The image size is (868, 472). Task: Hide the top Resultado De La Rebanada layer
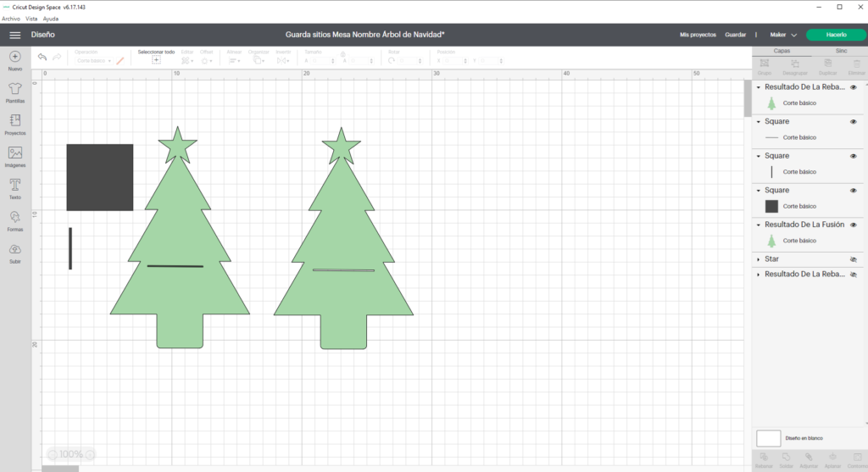(854, 87)
